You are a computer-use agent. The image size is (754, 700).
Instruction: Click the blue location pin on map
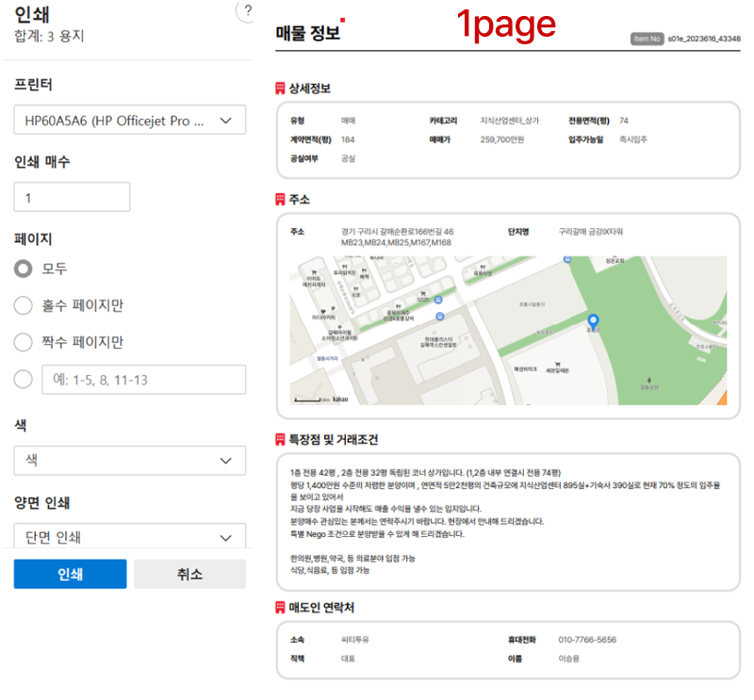click(593, 323)
